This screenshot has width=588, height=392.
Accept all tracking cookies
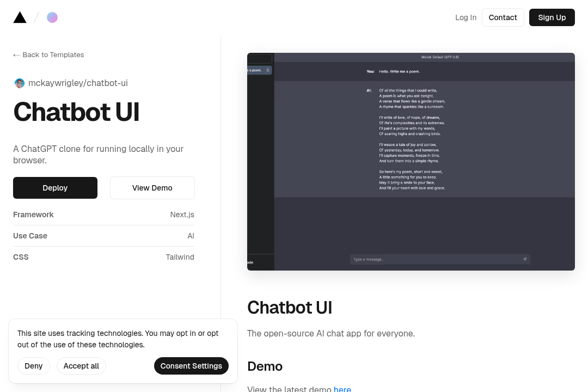click(81, 366)
